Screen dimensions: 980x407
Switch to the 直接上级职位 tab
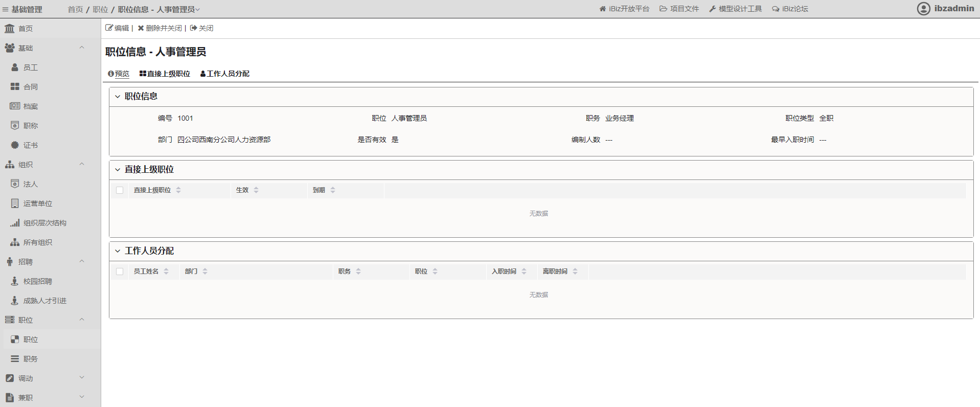(165, 74)
